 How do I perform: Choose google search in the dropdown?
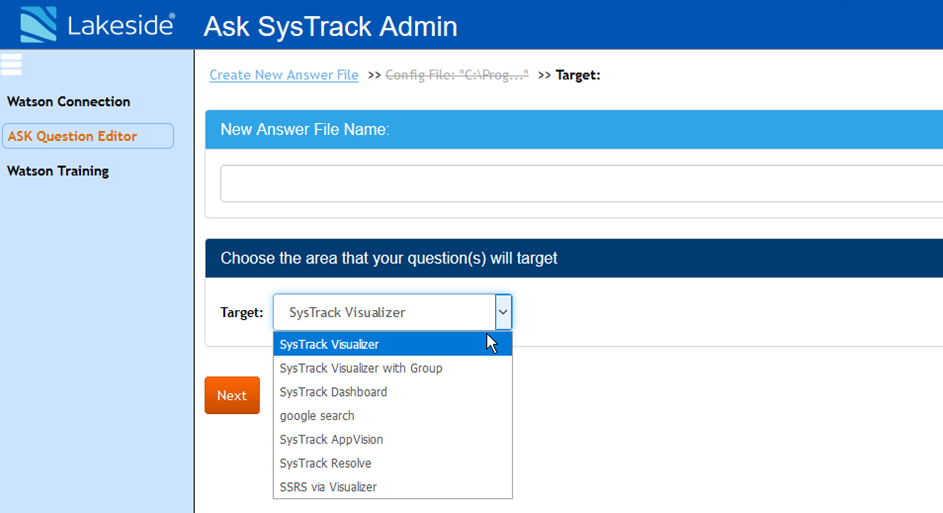coord(393,416)
